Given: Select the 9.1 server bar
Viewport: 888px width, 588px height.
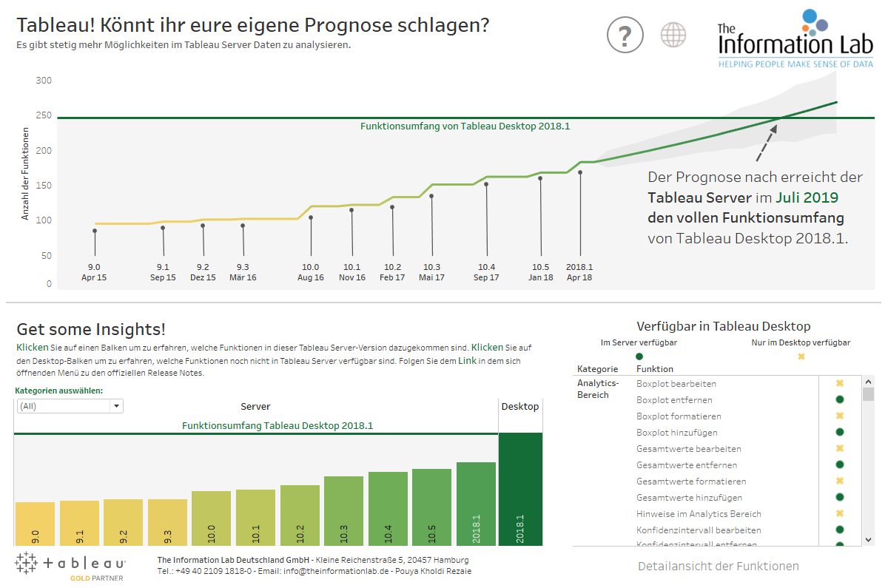Looking at the screenshot, I should click(79, 523).
